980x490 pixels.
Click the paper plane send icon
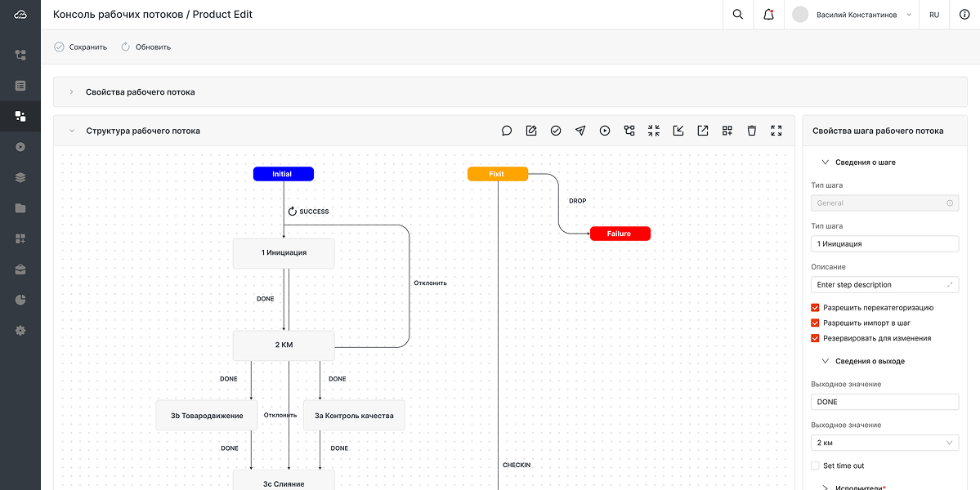pos(580,131)
